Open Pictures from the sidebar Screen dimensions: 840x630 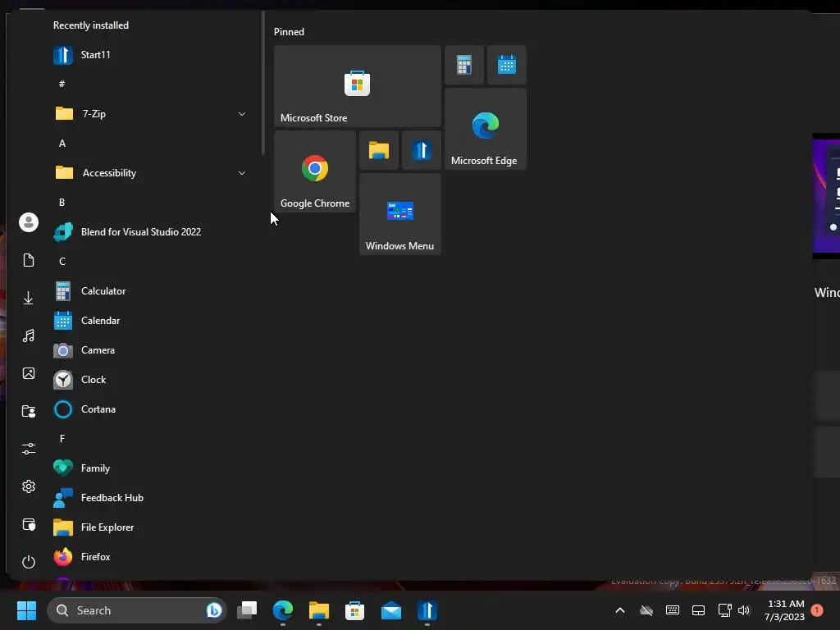(x=29, y=373)
